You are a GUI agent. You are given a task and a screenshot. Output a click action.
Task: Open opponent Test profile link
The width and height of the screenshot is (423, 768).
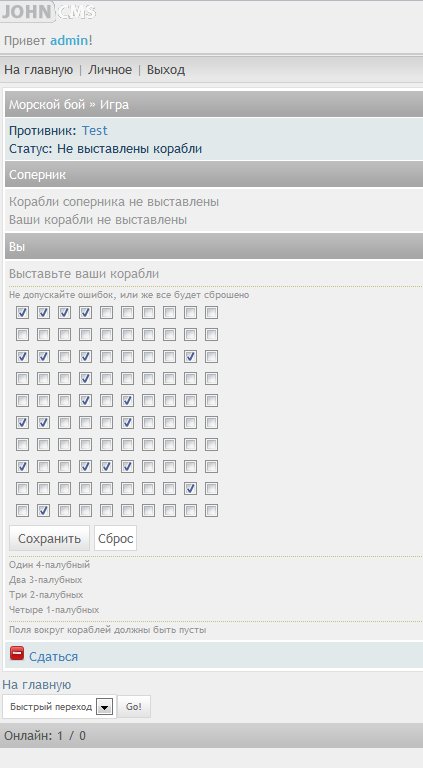94,130
